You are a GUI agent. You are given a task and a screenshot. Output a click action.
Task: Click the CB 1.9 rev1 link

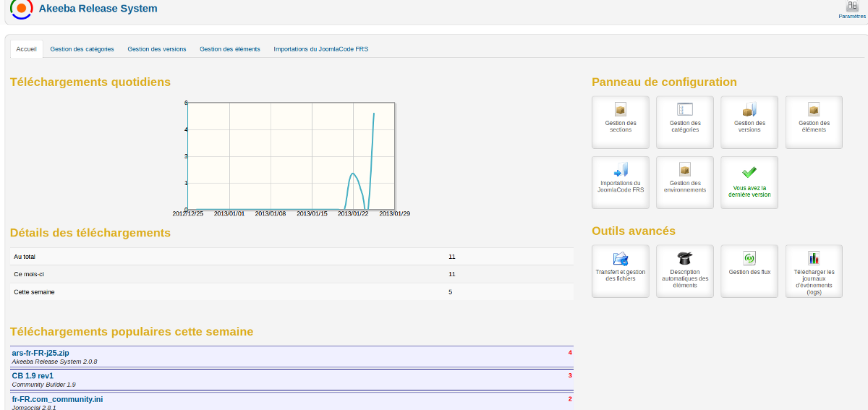(x=33, y=376)
